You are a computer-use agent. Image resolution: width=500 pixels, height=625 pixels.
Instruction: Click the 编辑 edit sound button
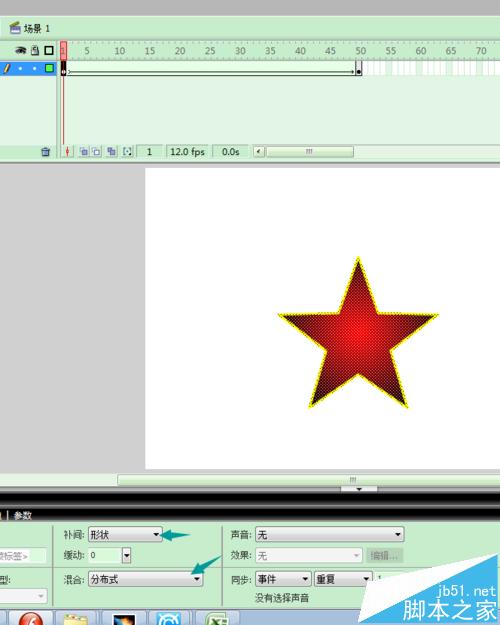click(x=384, y=555)
